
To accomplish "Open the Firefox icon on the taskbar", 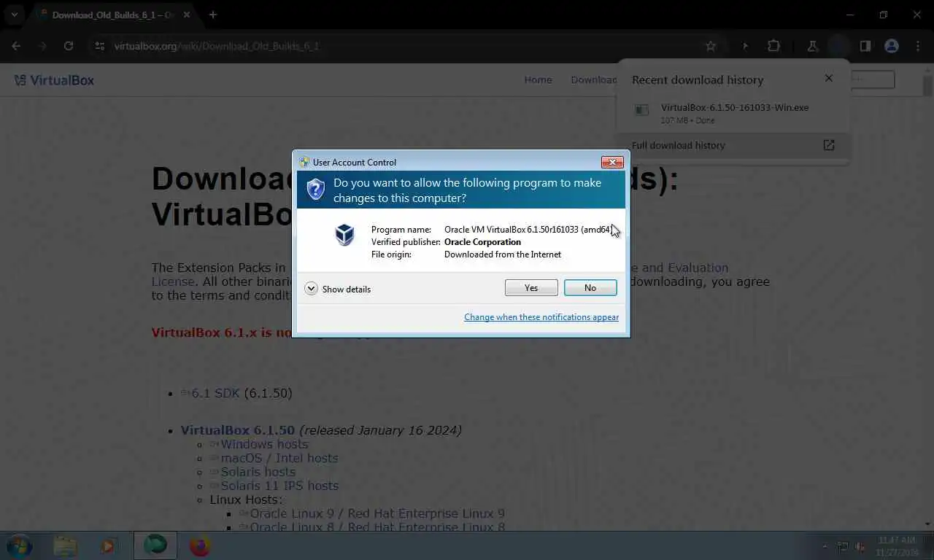I will tap(199, 545).
